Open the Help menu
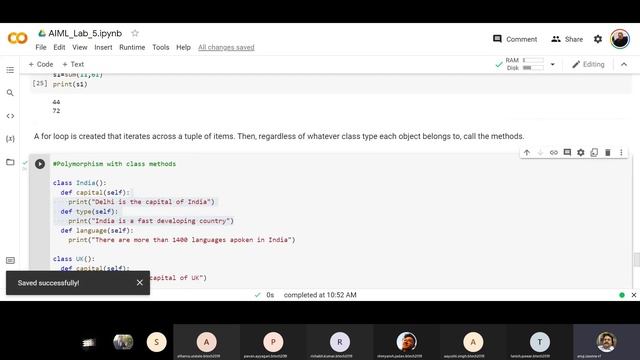The image size is (640, 360). pos(183,47)
